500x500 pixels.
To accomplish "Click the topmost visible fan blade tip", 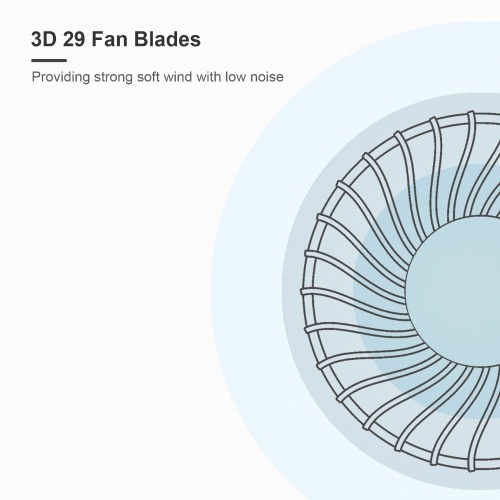I will pos(471,113).
